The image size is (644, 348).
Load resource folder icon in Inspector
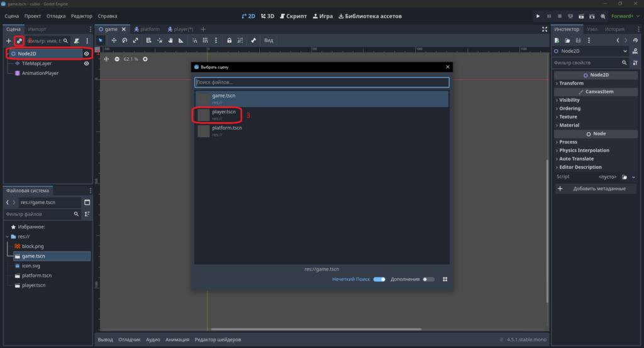[568, 40]
